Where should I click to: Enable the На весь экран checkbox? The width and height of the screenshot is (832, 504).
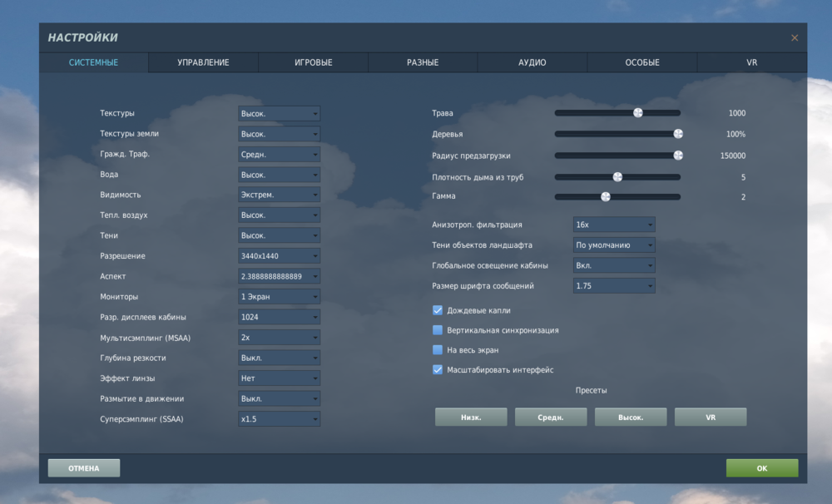(438, 350)
